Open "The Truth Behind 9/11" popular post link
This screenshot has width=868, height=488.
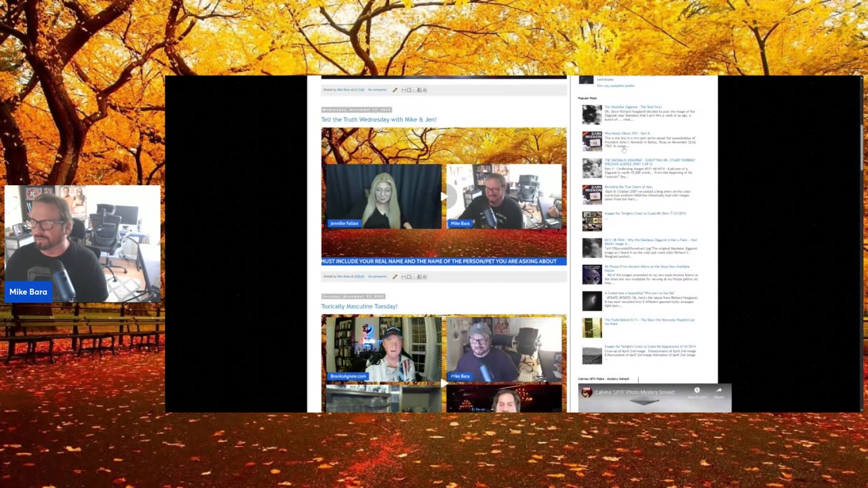click(x=649, y=321)
